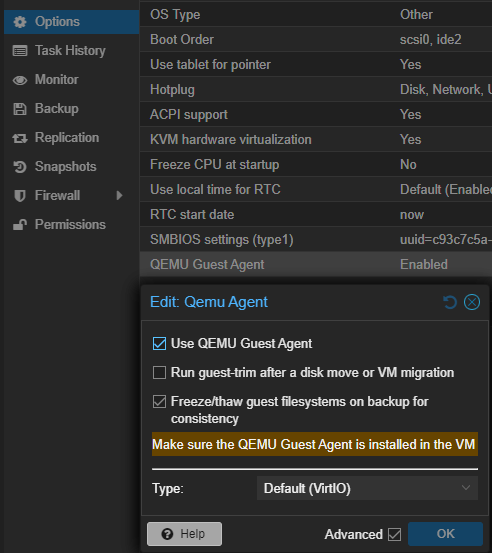The width and height of the screenshot is (492, 553).
Task: Reset the Qemu Agent dialog values
Action: pos(450,302)
